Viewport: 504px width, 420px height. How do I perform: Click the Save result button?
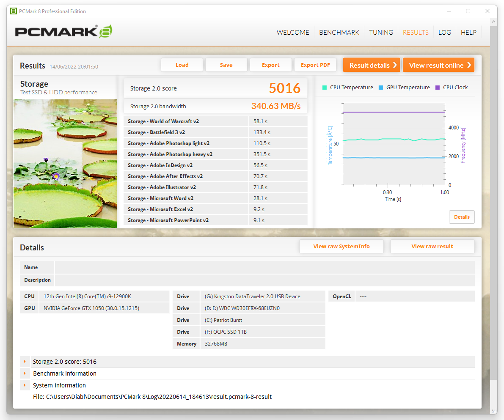click(226, 65)
